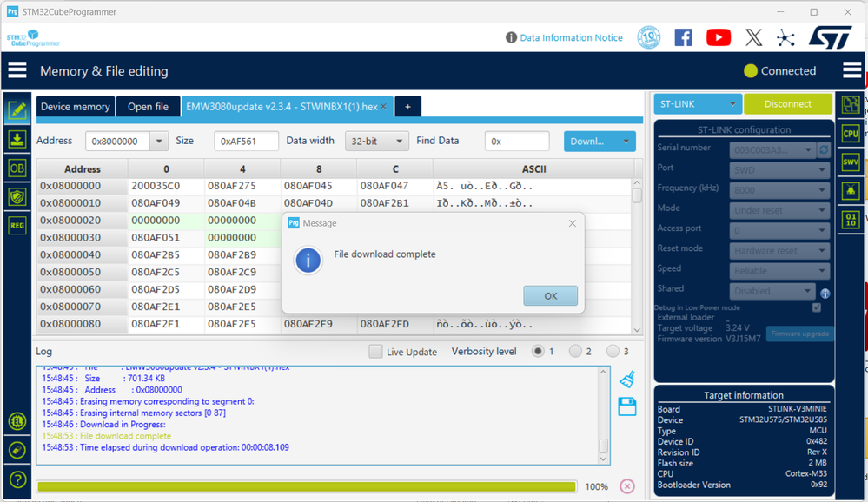This screenshot has height=502, width=868.
Task: Click the Firmware upgrade button
Action: tap(800, 334)
